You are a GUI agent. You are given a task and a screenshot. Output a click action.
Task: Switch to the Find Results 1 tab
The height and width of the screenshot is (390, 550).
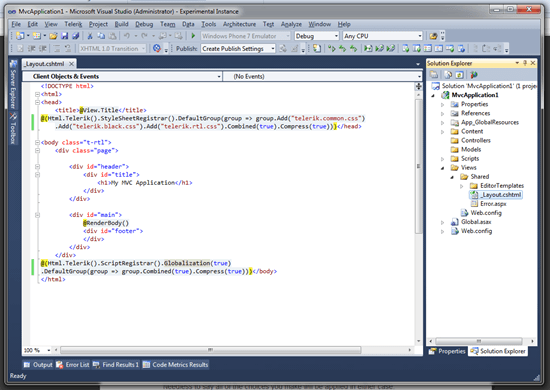[x=116, y=365]
